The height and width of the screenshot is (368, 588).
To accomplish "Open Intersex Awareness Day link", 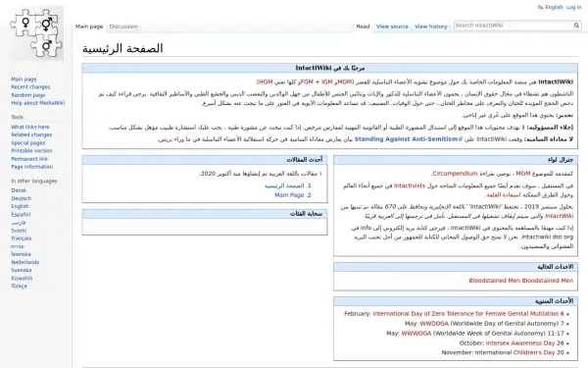I will click(520, 343).
